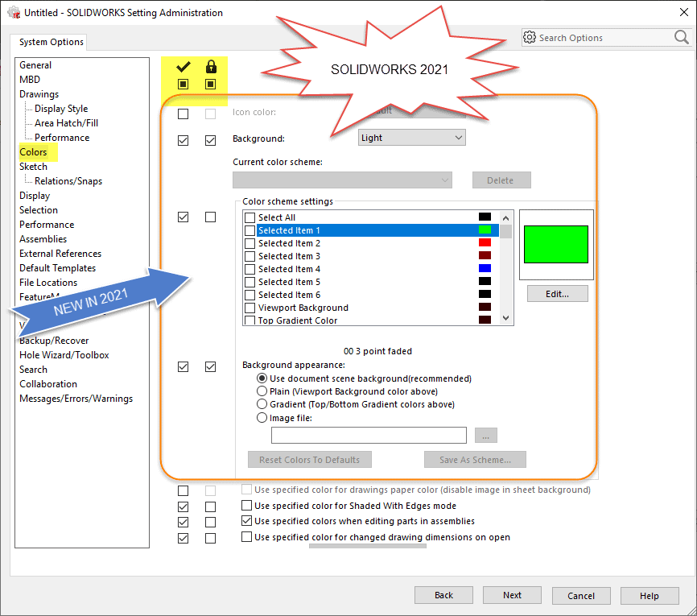Open the Assemblies options category
The image size is (697, 616).
coord(43,239)
